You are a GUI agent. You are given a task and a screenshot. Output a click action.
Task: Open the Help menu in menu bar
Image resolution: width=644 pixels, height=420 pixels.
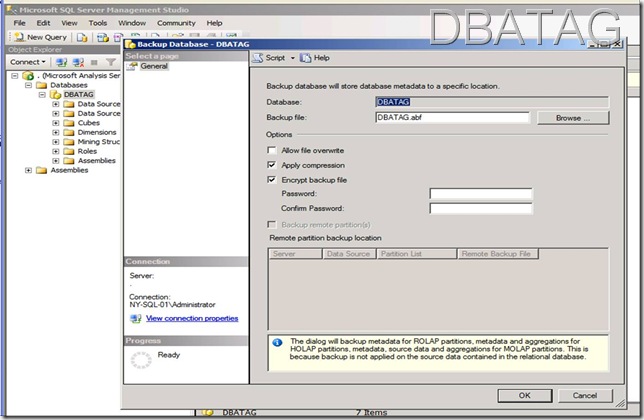tap(214, 23)
